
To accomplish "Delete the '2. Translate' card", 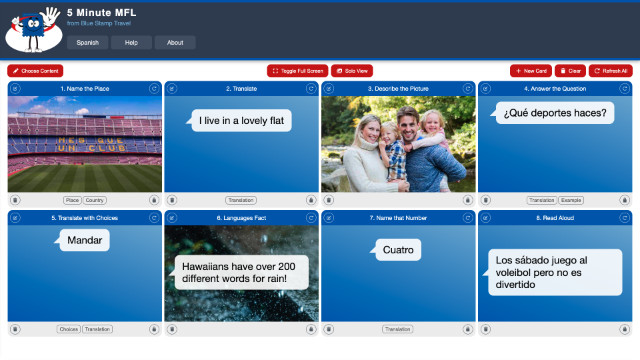I will pos(172,200).
